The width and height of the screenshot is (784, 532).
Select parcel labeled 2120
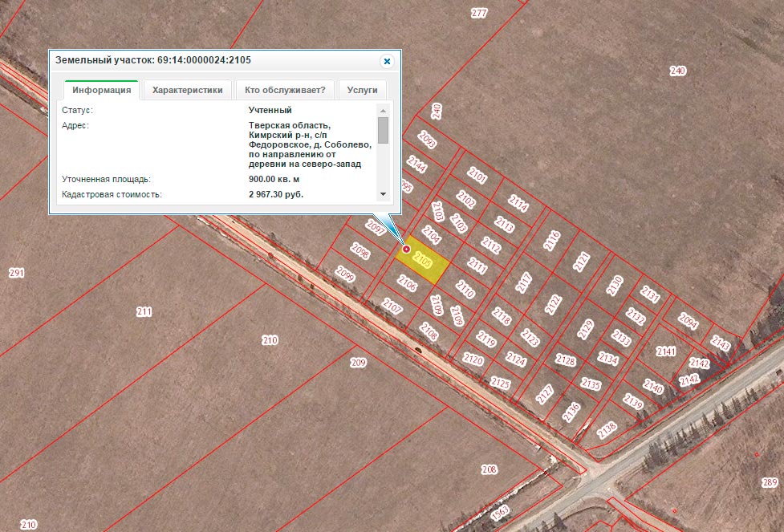(473, 359)
